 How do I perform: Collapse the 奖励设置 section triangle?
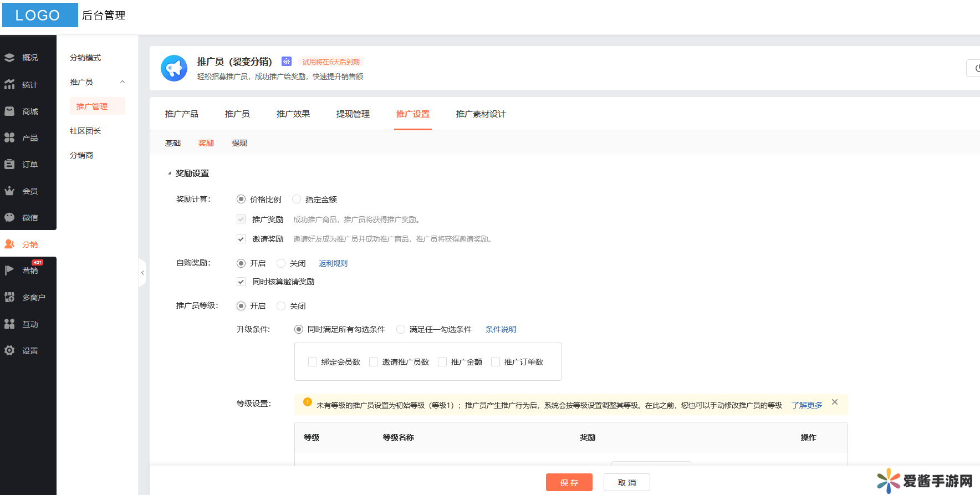point(170,173)
